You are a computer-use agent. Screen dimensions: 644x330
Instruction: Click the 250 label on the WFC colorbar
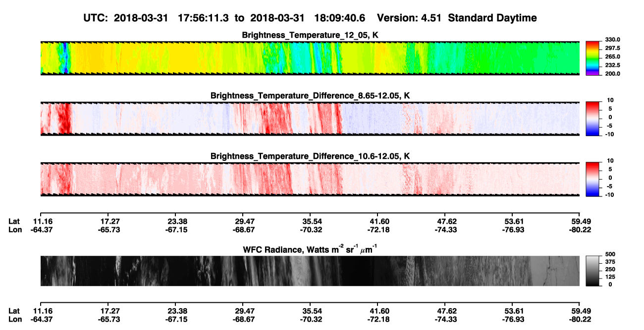[x=610, y=269]
